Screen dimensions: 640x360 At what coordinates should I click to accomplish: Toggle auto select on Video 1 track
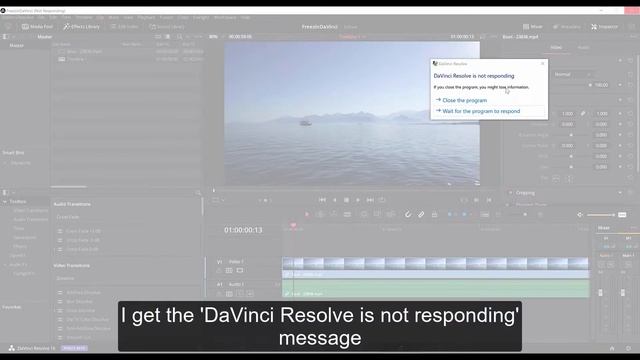[229, 271]
